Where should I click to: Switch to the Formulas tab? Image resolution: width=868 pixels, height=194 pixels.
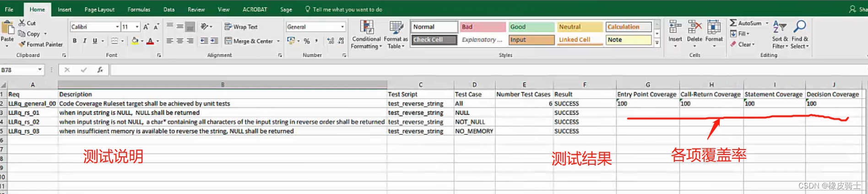tap(139, 9)
